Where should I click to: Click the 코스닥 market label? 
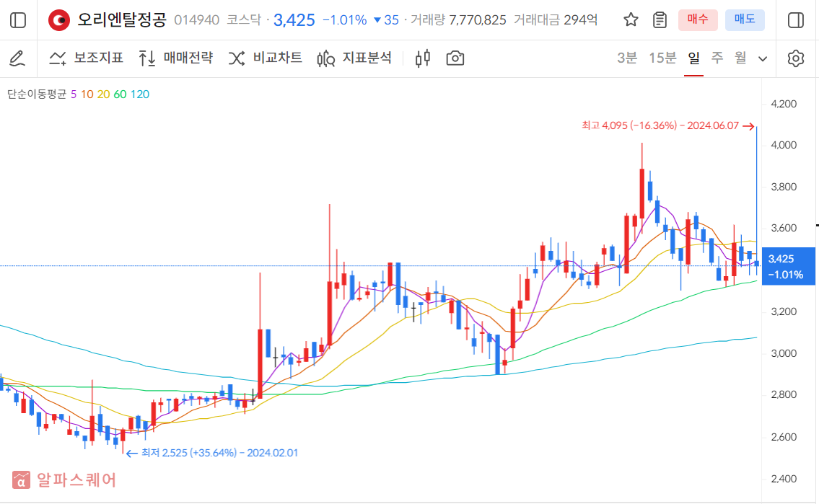pos(244,20)
